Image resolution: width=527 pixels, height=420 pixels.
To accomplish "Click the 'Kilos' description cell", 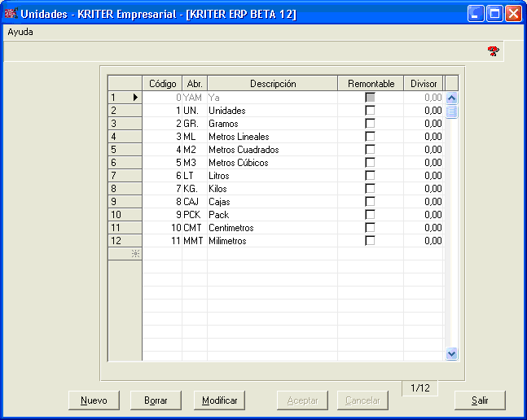I will (272, 189).
